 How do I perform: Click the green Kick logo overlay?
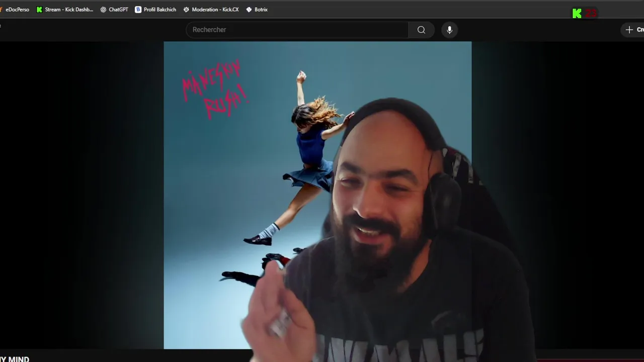point(577,14)
